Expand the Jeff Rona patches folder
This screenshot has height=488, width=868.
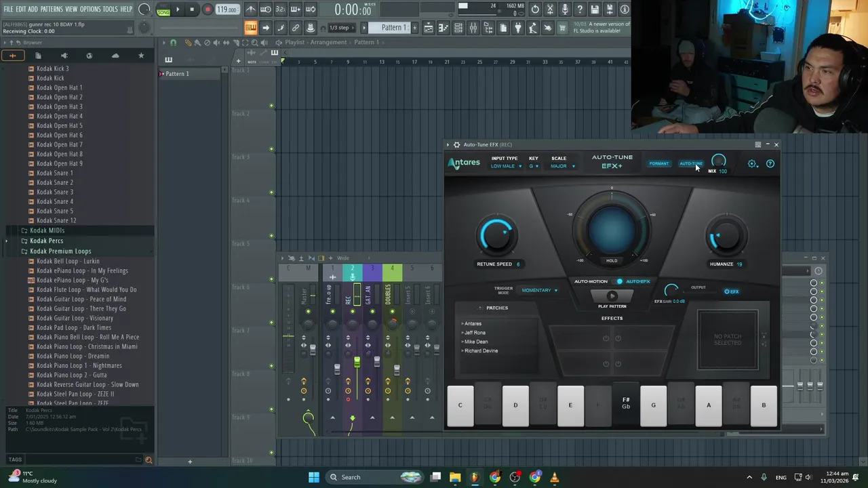[474, 333]
